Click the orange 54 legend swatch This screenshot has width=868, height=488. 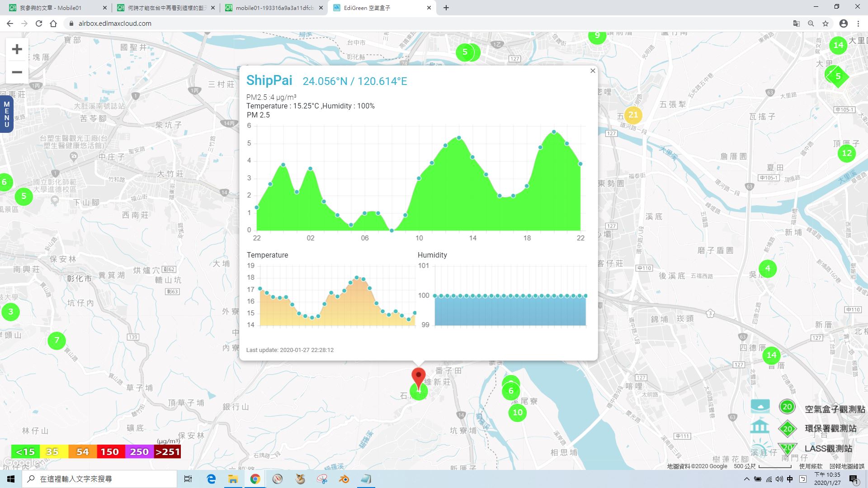[x=82, y=451]
